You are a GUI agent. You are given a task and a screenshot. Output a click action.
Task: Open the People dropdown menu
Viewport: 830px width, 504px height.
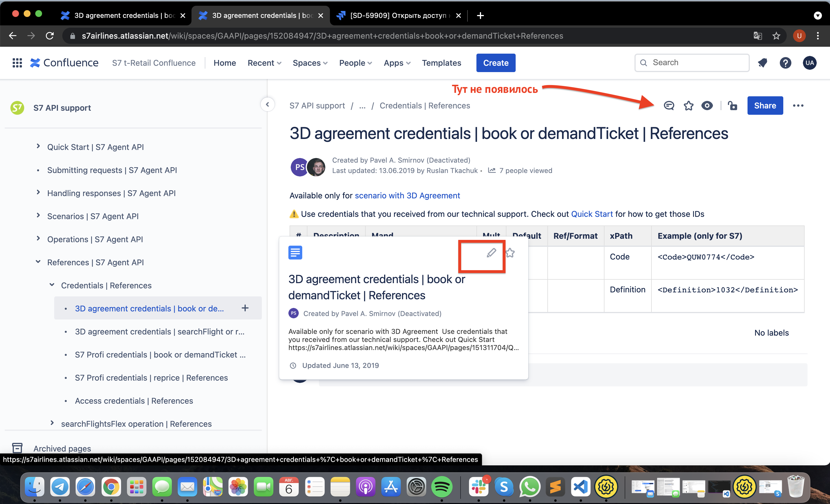tap(355, 63)
